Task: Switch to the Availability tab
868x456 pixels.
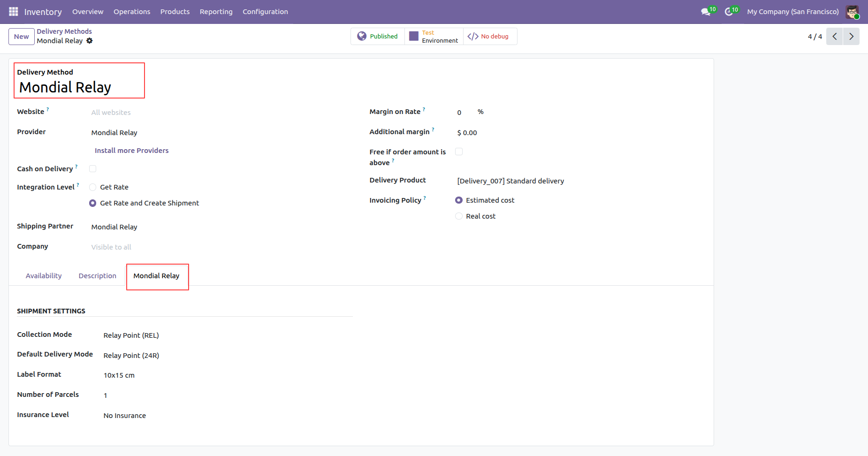Action: 44,276
